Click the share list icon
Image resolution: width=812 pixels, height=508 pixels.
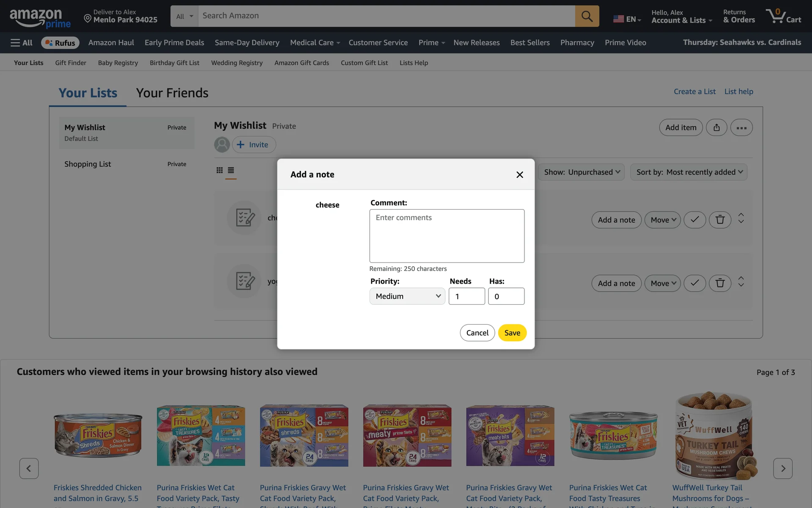716,127
